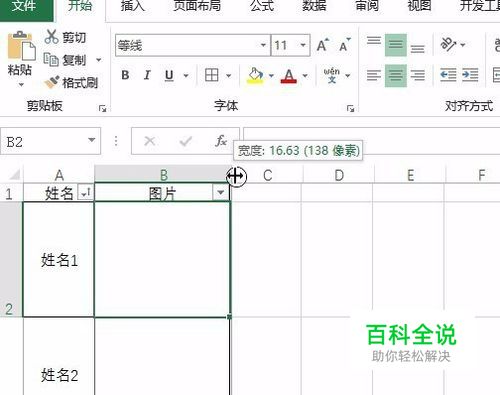The height and width of the screenshot is (395, 500).
Task: Decrease font size with small A icon
Action: pos(344,45)
